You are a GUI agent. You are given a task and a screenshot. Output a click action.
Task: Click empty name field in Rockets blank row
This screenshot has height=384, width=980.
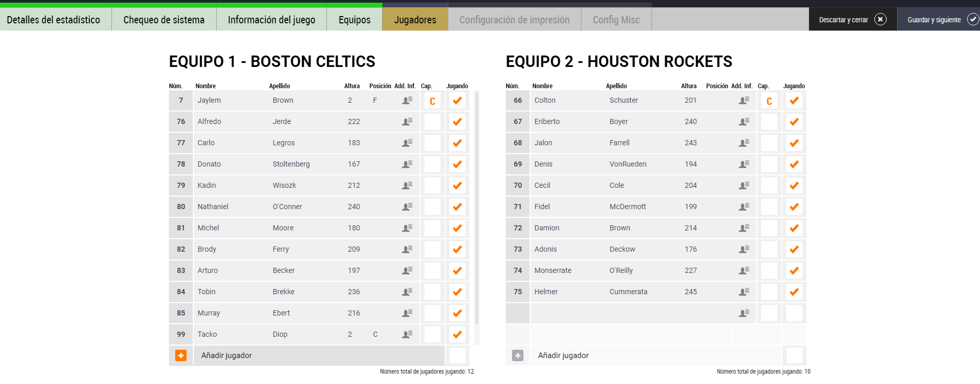[x=568, y=313]
